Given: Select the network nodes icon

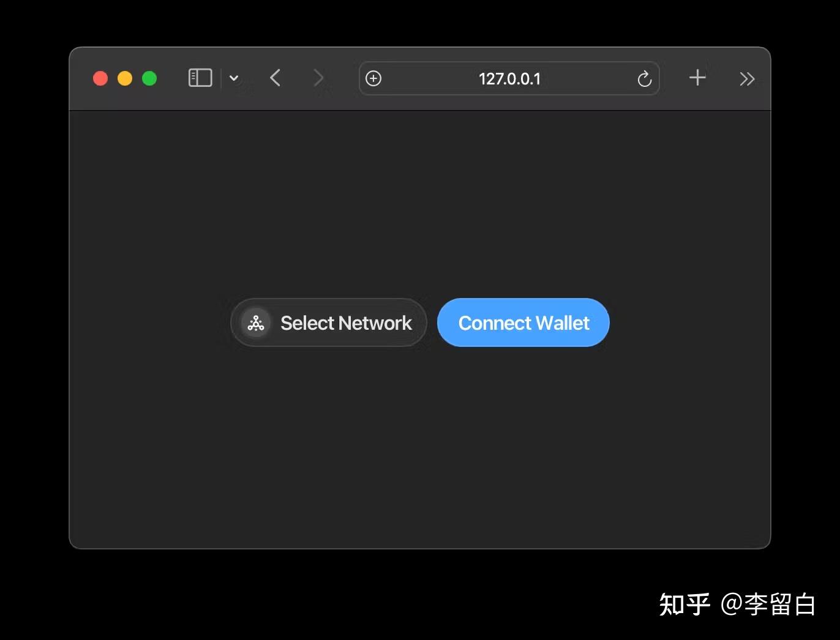Looking at the screenshot, I should (x=256, y=322).
